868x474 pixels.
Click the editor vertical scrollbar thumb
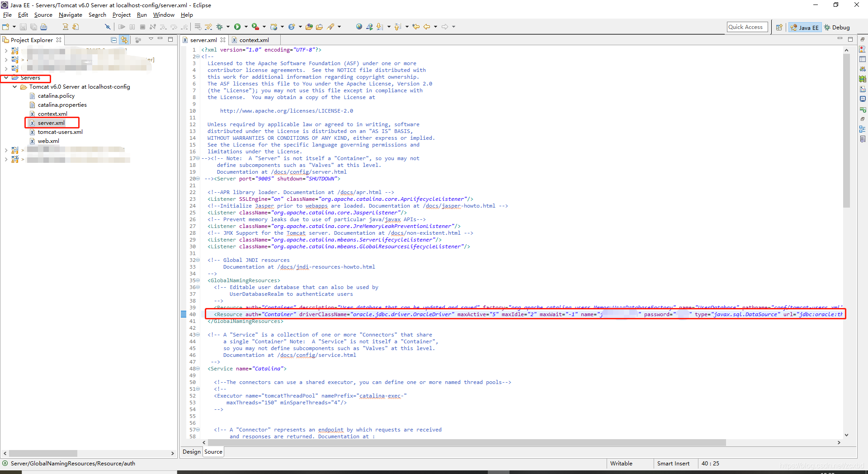pos(846,131)
